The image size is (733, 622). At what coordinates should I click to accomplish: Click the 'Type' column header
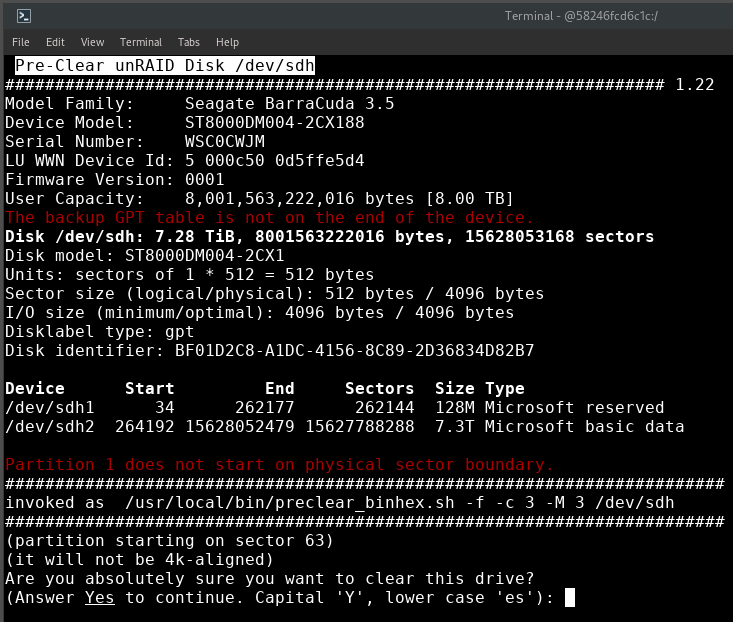(504, 389)
